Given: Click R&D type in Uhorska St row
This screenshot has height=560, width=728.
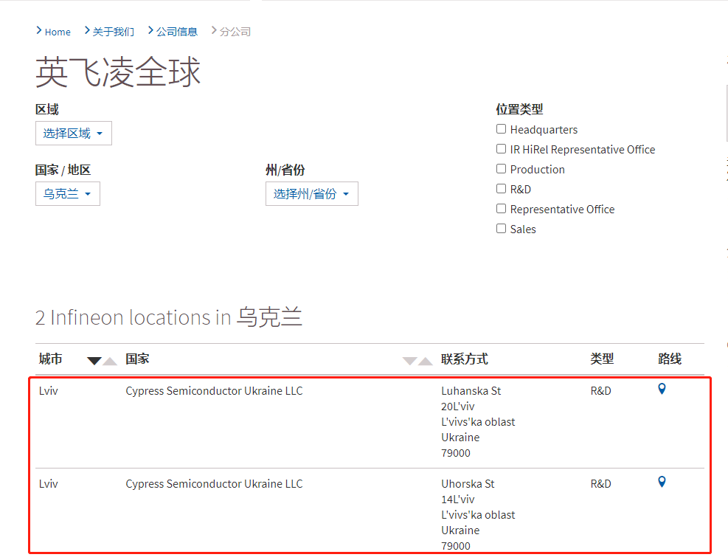Looking at the screenshot, I should 601,484.
